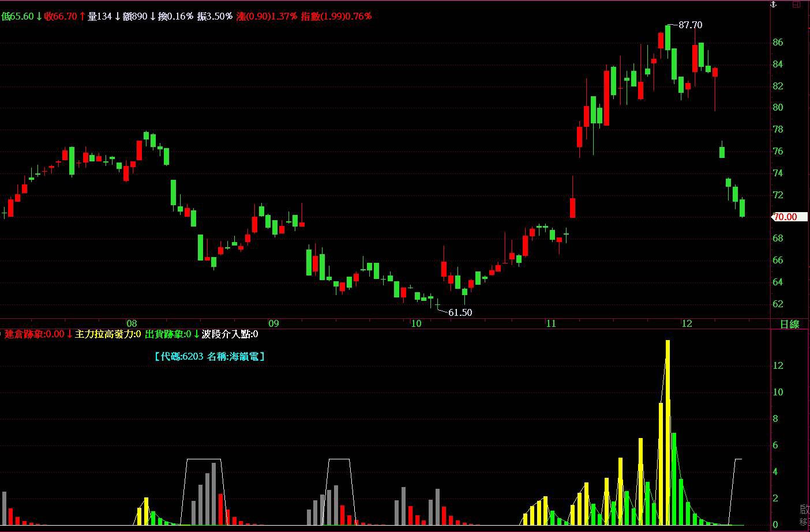
Task: Click the 87.70 high price annotation
Action: coord(691,25)
